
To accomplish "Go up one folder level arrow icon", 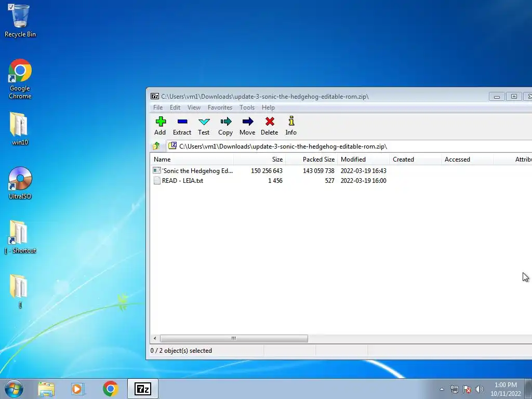I will (x=156, y=146).
